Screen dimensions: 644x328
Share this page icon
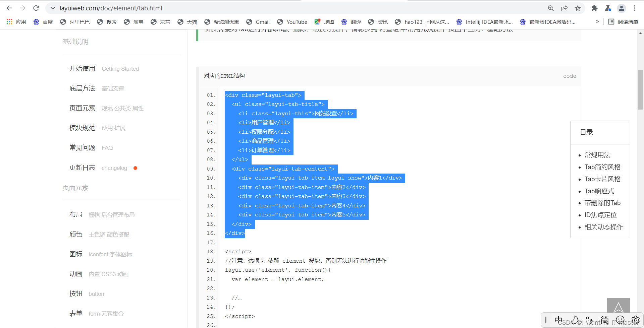click(564, 8)
